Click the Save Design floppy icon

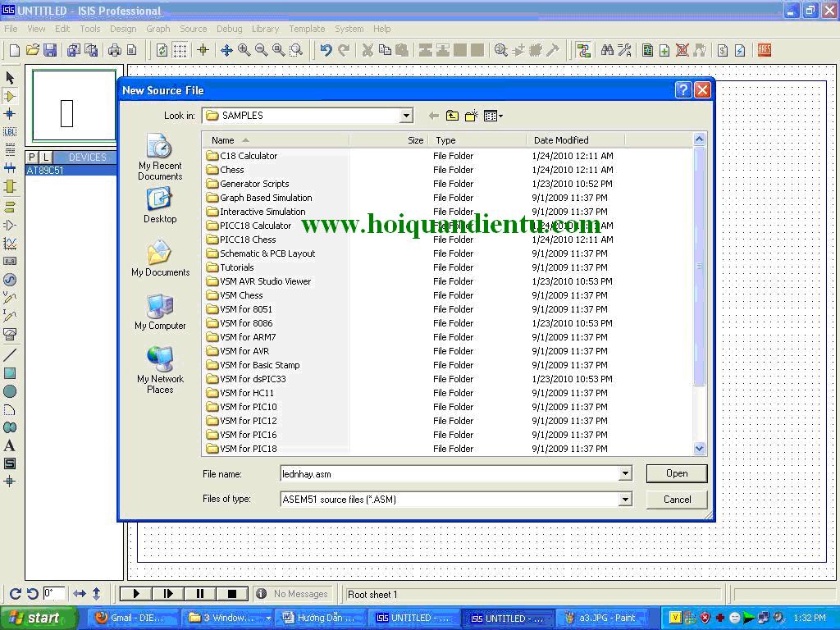click(50, 50)
